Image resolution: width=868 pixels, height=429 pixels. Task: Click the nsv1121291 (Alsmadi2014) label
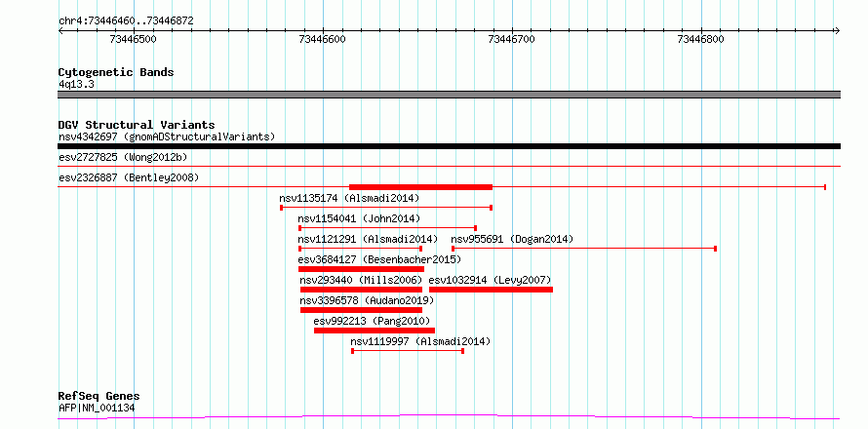(x=368, y=239)
